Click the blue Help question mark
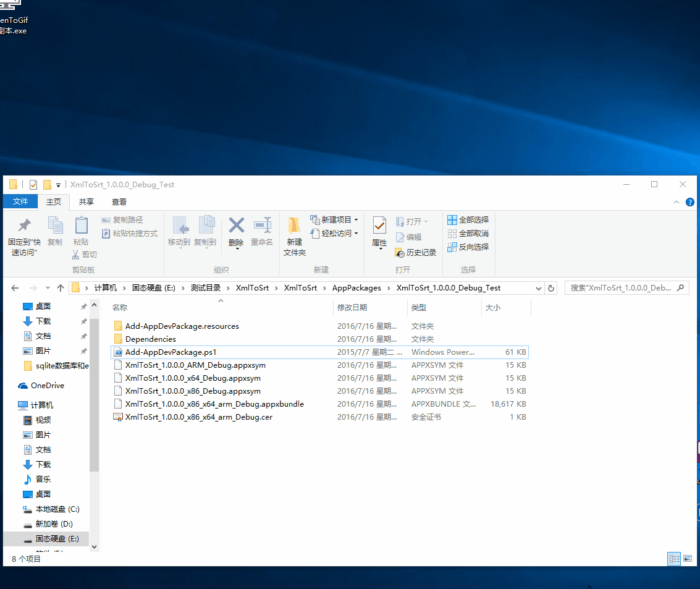This screenshot has width=700, height=589. tap(689, 202)
